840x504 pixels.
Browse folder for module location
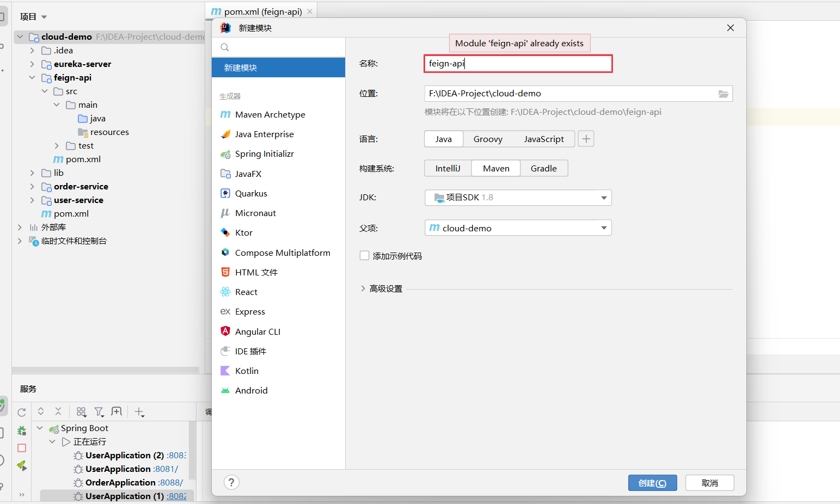[723, 94]
